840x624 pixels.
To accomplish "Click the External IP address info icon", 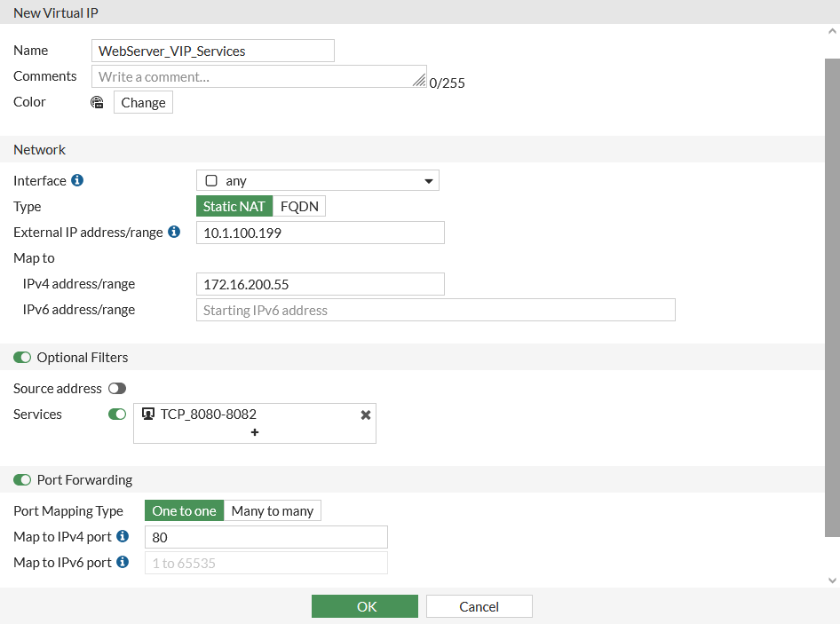I will click(174, 232).
